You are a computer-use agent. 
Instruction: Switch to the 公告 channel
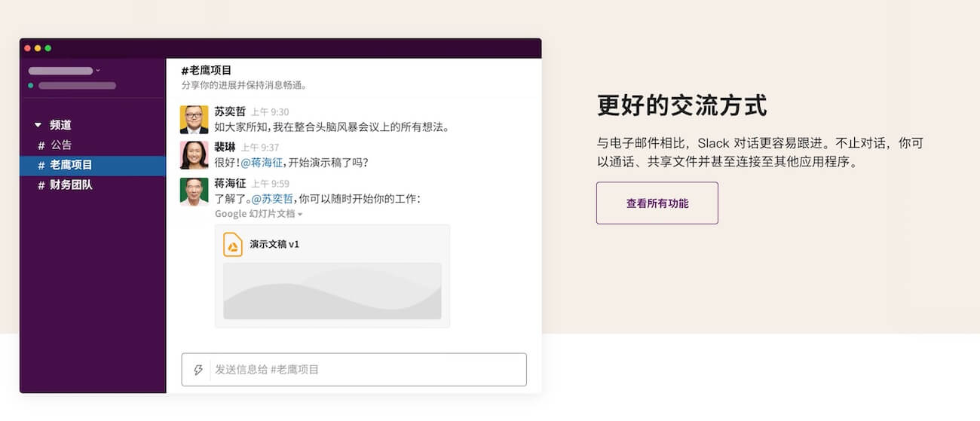(x=61, y=145)
